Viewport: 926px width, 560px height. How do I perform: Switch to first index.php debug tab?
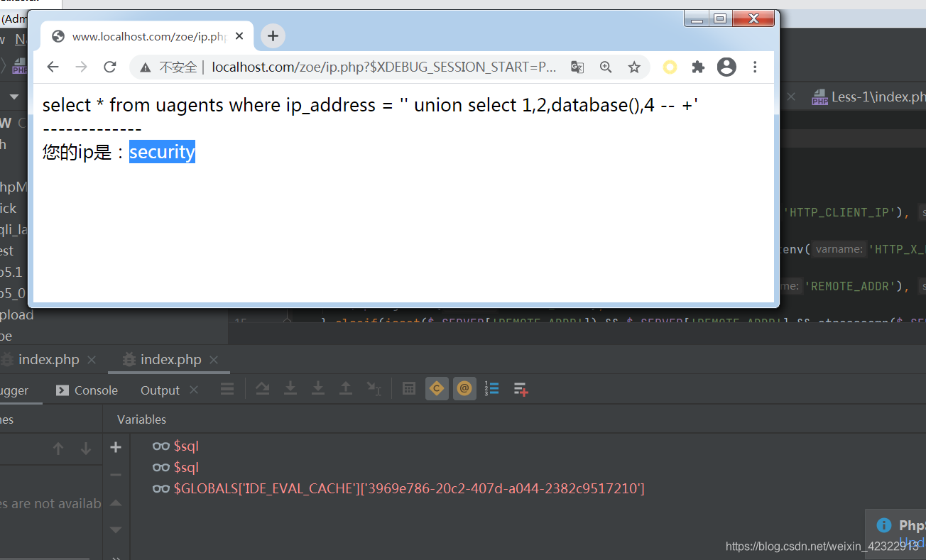point(49,360)
